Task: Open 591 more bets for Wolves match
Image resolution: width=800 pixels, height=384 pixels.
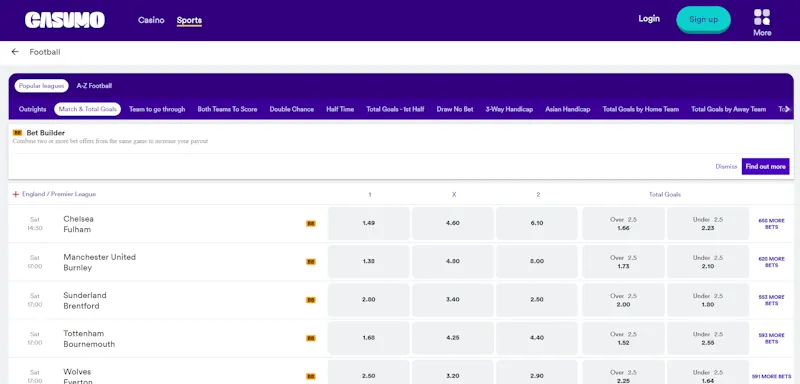Action: 771,376
